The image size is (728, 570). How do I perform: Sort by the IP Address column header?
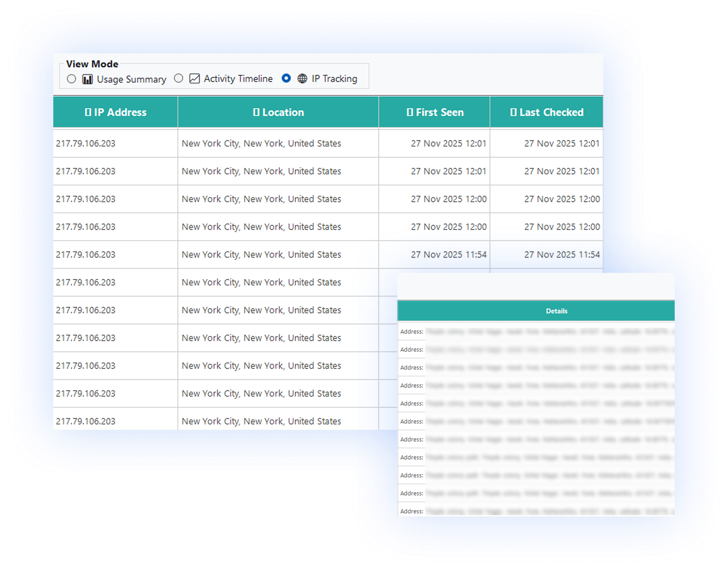coord(120,112)
